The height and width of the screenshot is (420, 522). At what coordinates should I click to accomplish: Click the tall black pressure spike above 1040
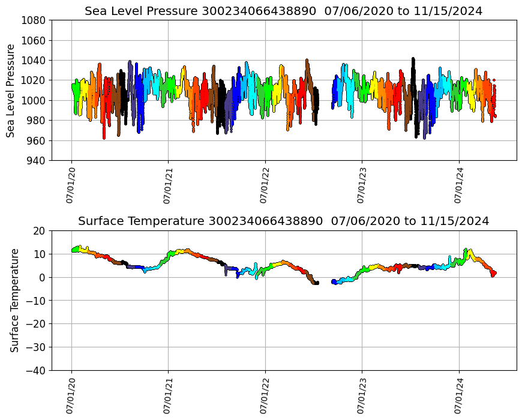pos(413,61)
